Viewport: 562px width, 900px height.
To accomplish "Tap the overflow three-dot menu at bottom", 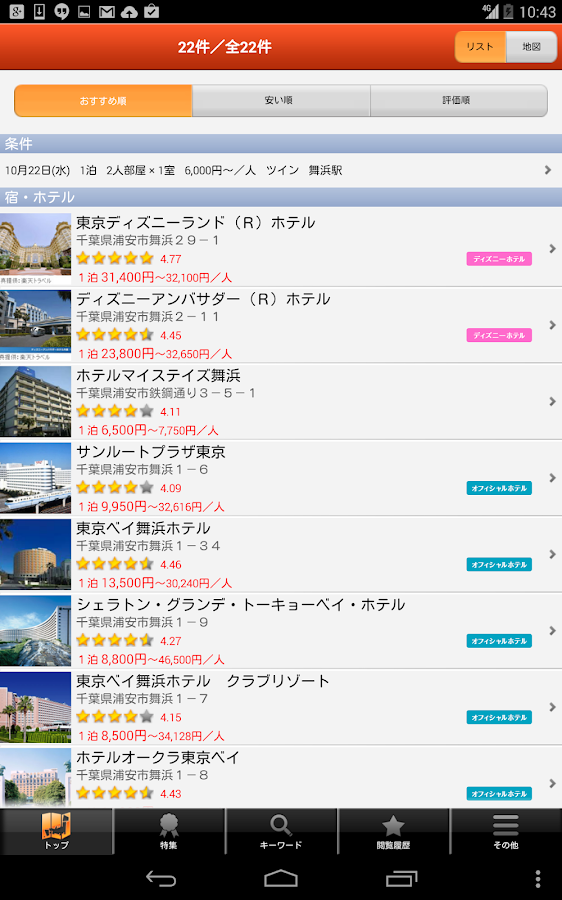I will tap(538, 878).
